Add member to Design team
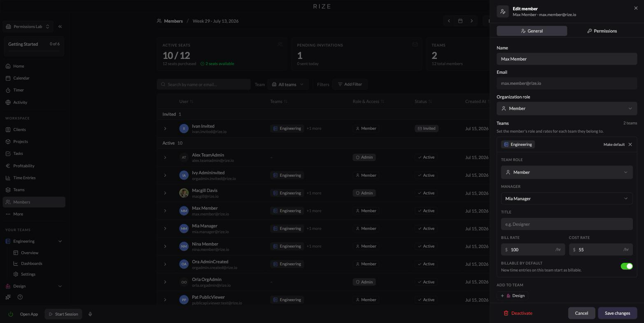Image resolution: width=644 pixels, height=323 pixels. [513, 296]
